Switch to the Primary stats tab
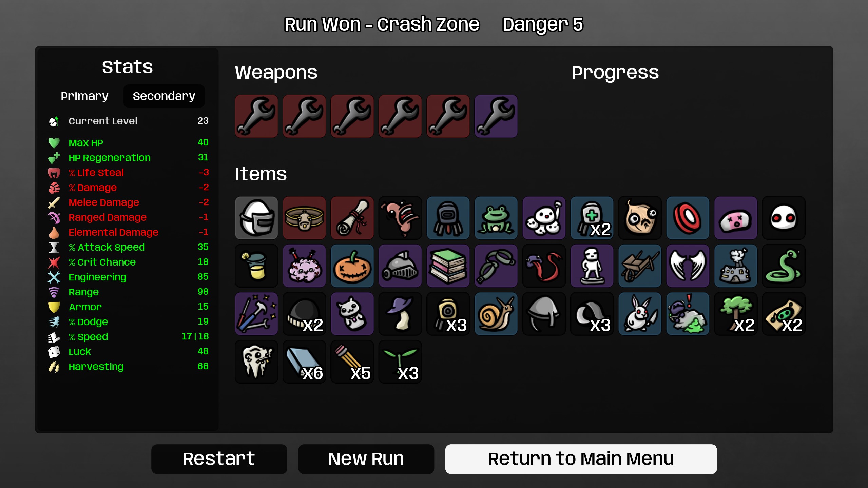The image size is (868, 488). pyautogui.click(x=84, y=96)
